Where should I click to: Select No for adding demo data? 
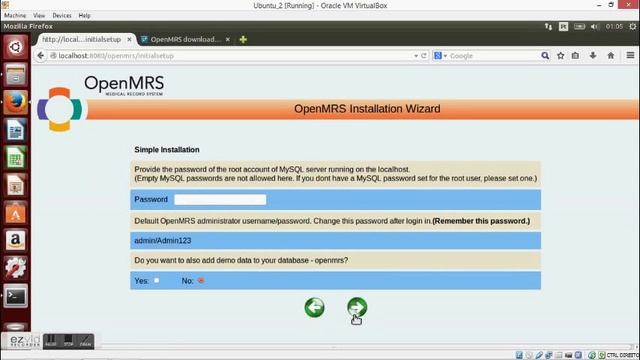201,280
